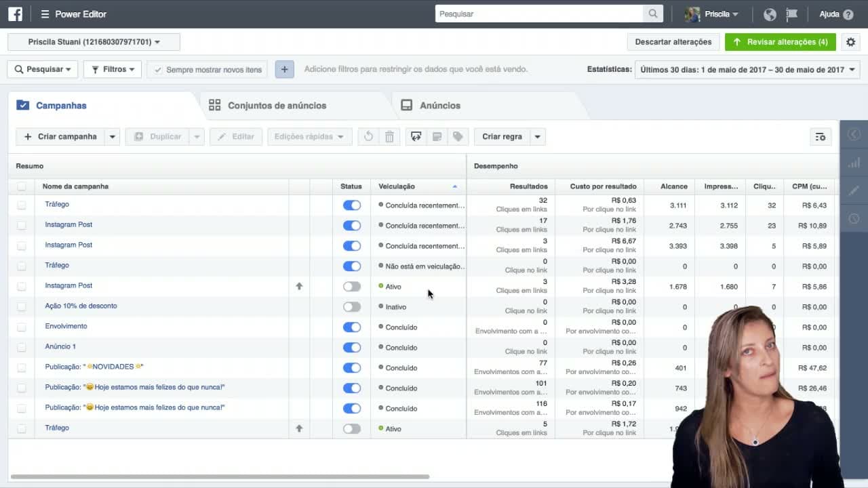Viewport: 868px width, 488px height.
Task: Click the notes icon in toolbar
Action: [437, 137]
